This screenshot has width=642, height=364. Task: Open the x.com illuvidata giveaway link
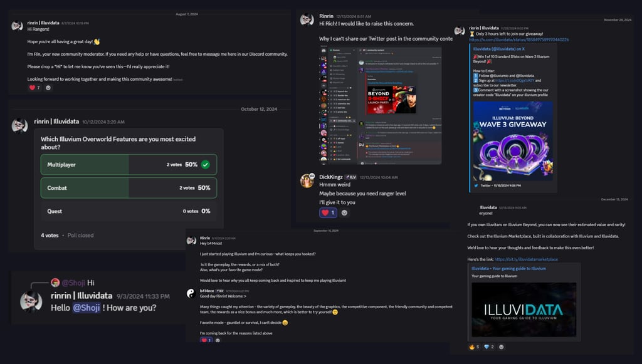(518, 39)
